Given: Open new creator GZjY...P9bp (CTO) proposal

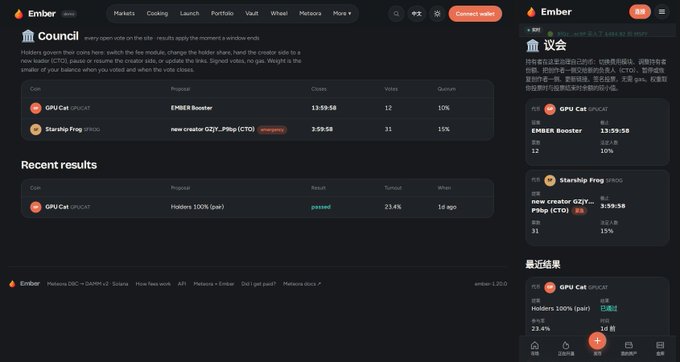Looking at the screenshot, I should pyautogui.click(x=212, y=129).
